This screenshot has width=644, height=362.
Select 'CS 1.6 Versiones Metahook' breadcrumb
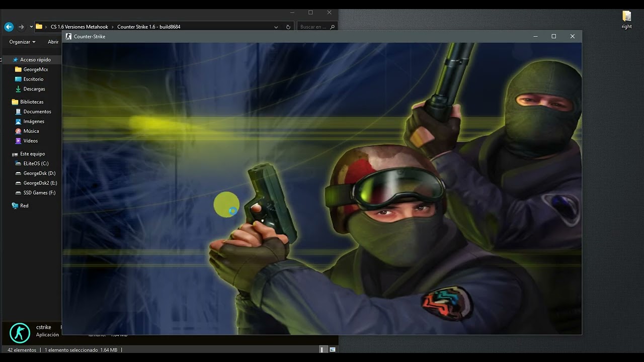(x=79, y=27)
